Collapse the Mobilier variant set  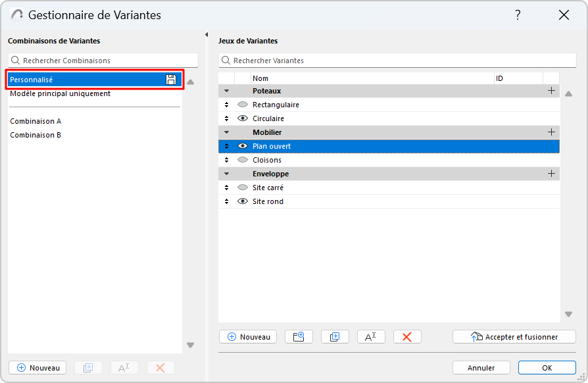(227, 132)
